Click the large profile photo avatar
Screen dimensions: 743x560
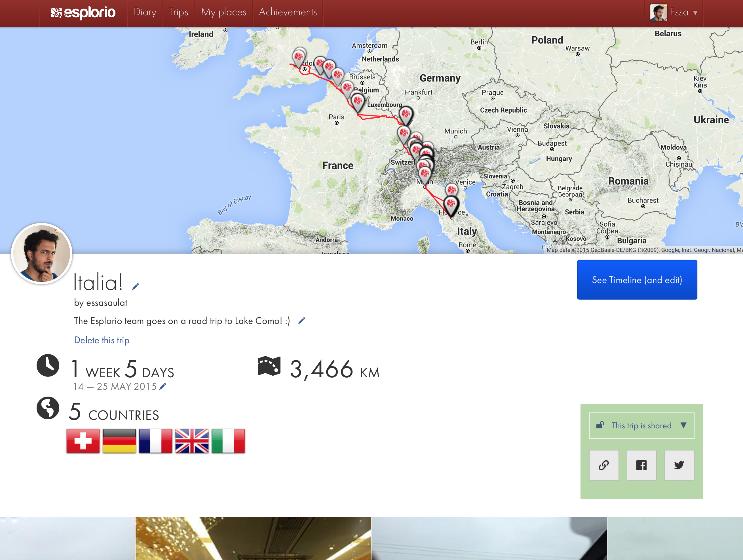[x=42, y=254]
